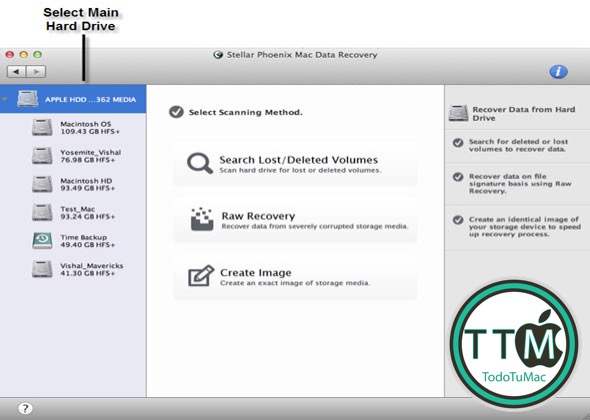Viewport: 590px width, 420px height.
Task: Select the Yosemite_Vishal volume
Action: coord(73,156)
